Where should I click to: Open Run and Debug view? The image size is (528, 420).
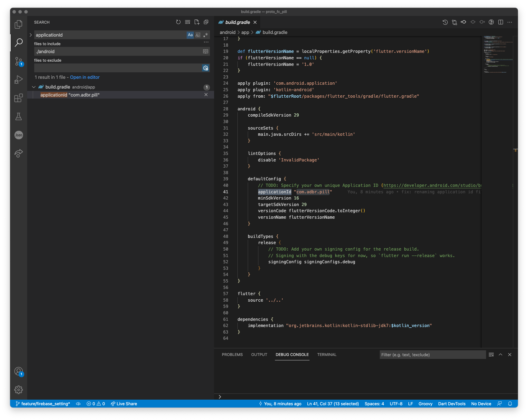pyautogui.click(x=19, y=80)
